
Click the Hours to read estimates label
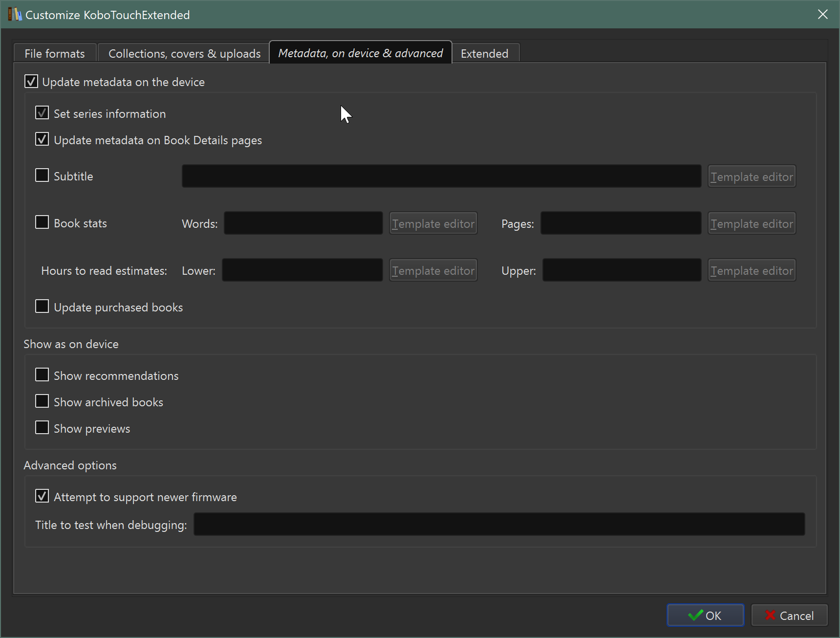[104, 271]
